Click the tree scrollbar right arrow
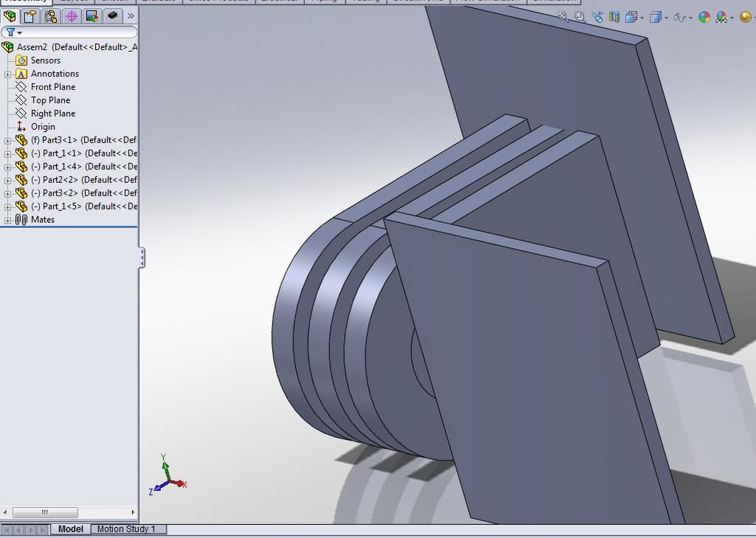The width and height of the screenshot is (756, 538). point(133,512)
